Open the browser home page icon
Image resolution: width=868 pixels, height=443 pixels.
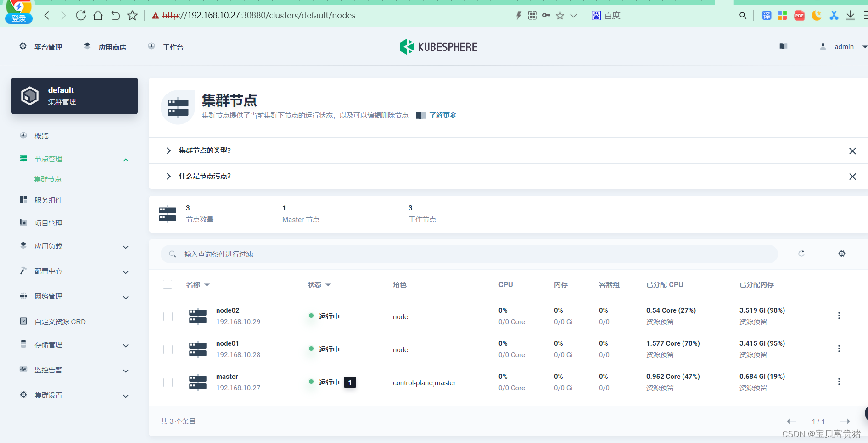coord(98,16)
